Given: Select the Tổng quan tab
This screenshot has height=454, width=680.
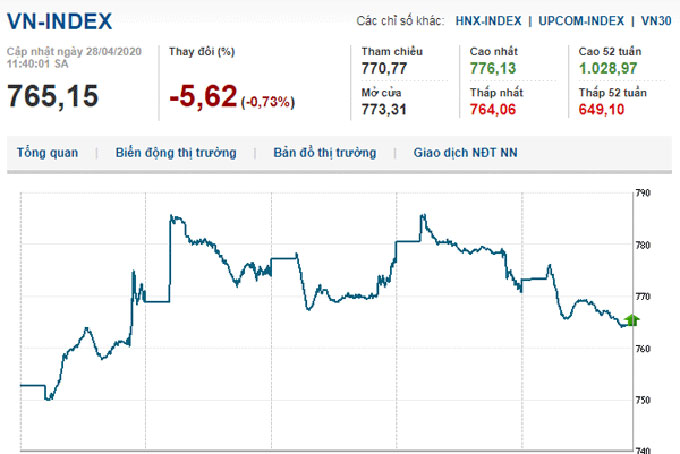Looking at the screenshot, I should click(47, 153).
